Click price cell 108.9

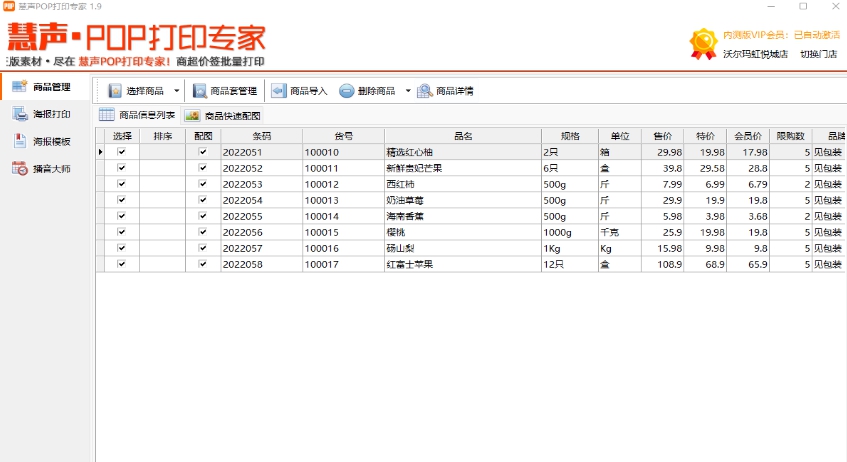click(662, 265)
